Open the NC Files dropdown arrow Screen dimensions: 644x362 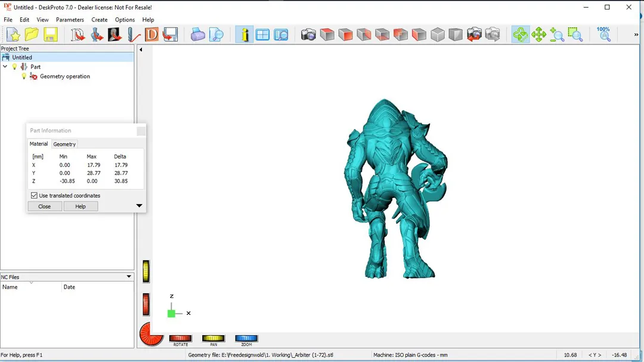129,277
